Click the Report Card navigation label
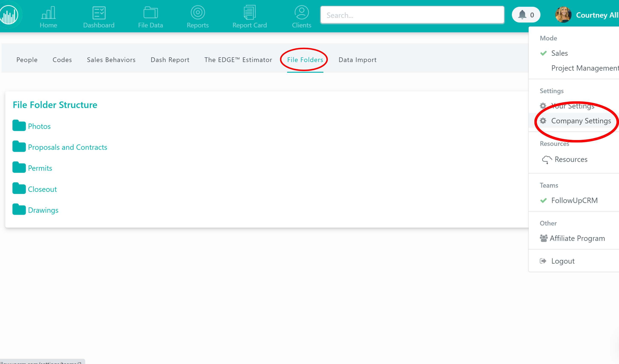Image resolution: width=619 pixels, height=364 pixels. click(250, 25)
